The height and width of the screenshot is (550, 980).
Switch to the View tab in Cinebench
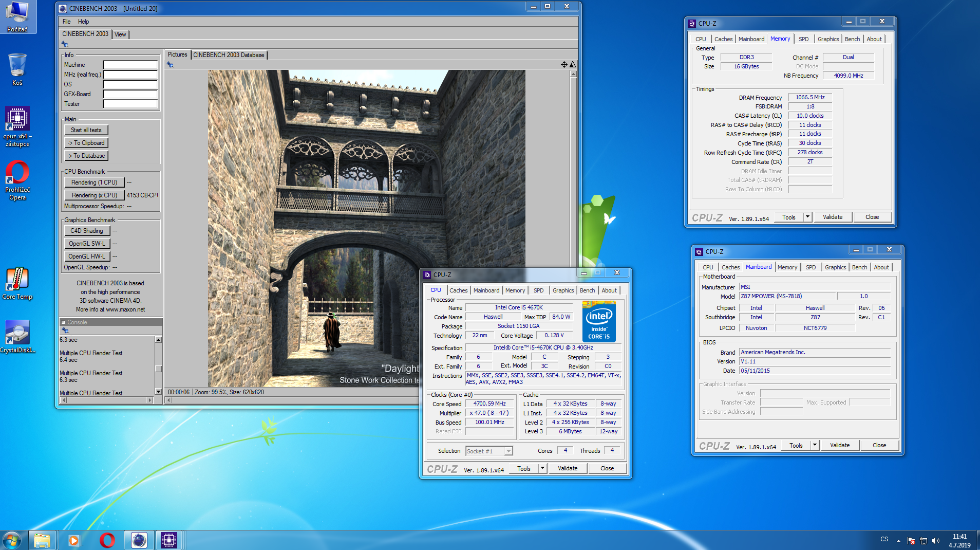[x=120, y=34]
